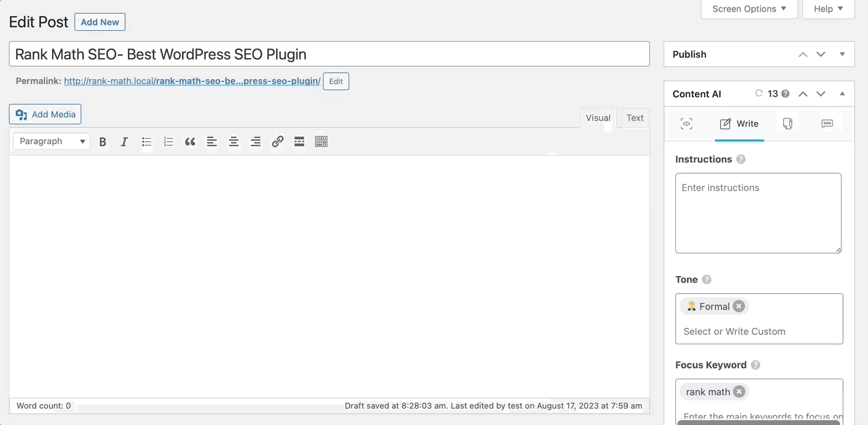This screenshot has width=868, height=425.
Task: Select the Content AI document tool
Action: pyautogui.click(x=787, y=124)
